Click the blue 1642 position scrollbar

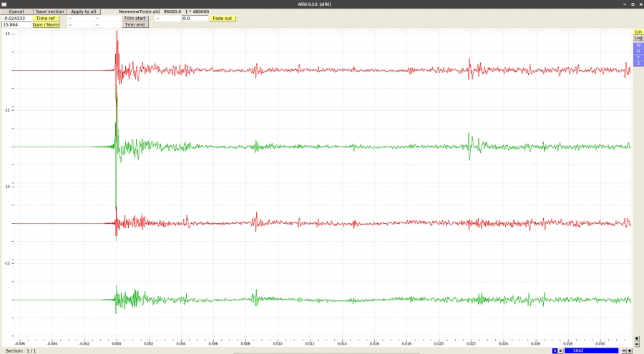(x=592, y=350)
